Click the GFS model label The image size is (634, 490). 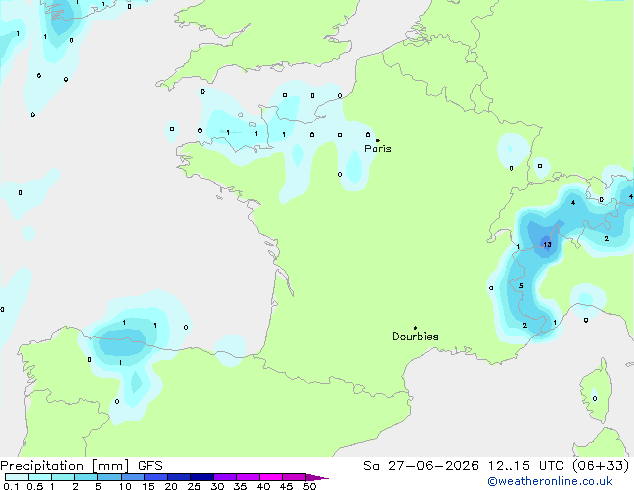(150, 466)
